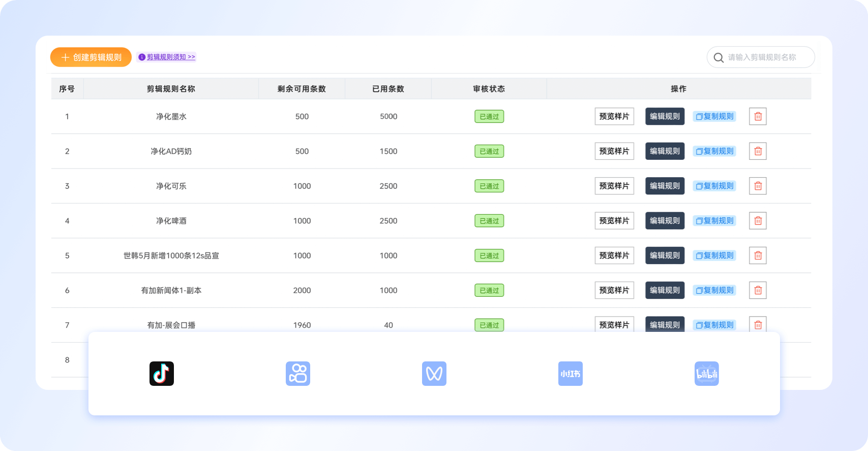
Task: Pick the bilibili platform icon
Action: click(707, 374)
